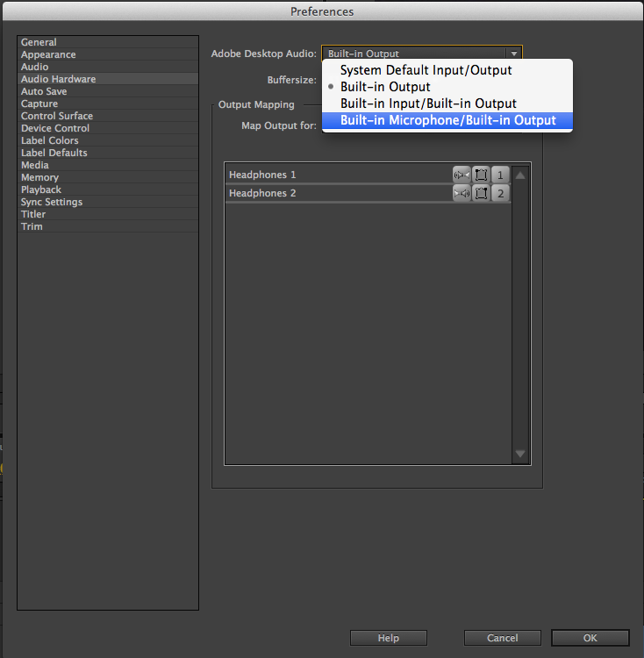Open the Sync Settings preferences

click(108, 202)
